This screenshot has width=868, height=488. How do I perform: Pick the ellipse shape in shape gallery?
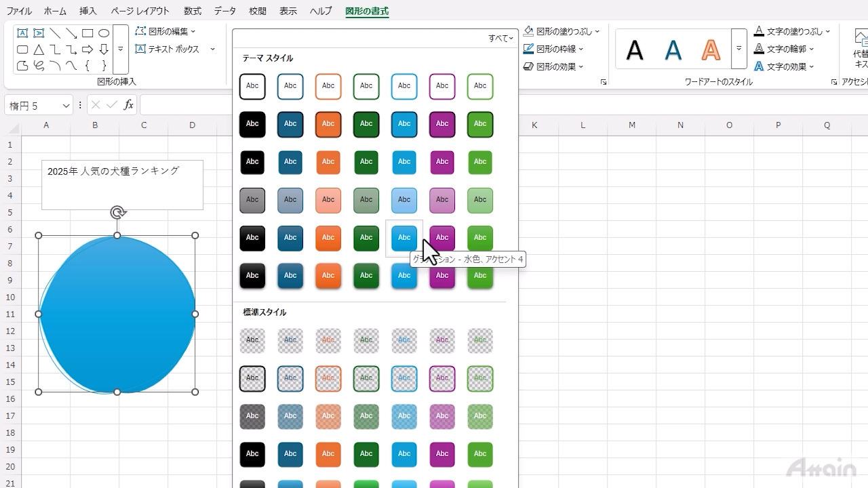[104, 33]
